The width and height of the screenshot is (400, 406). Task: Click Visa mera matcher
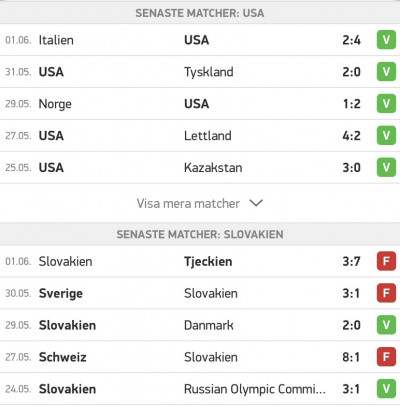pyautogui.click(x=188, y=203)
